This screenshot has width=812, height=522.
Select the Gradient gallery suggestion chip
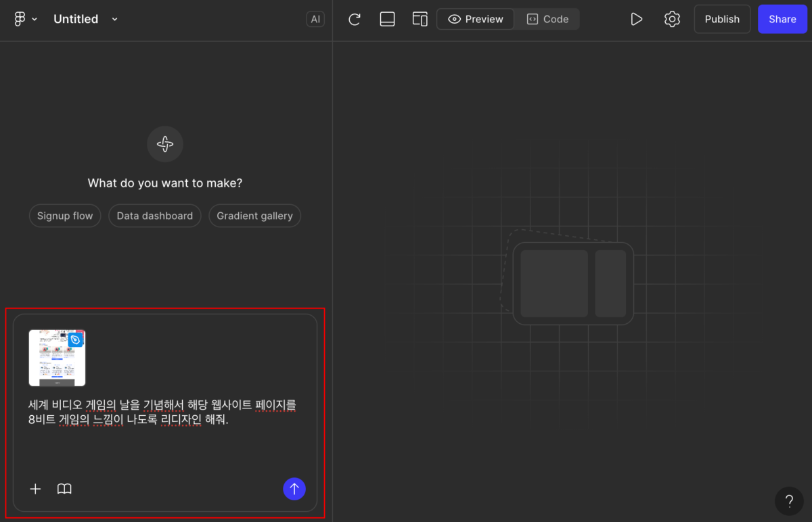click(x=254, y=215)
